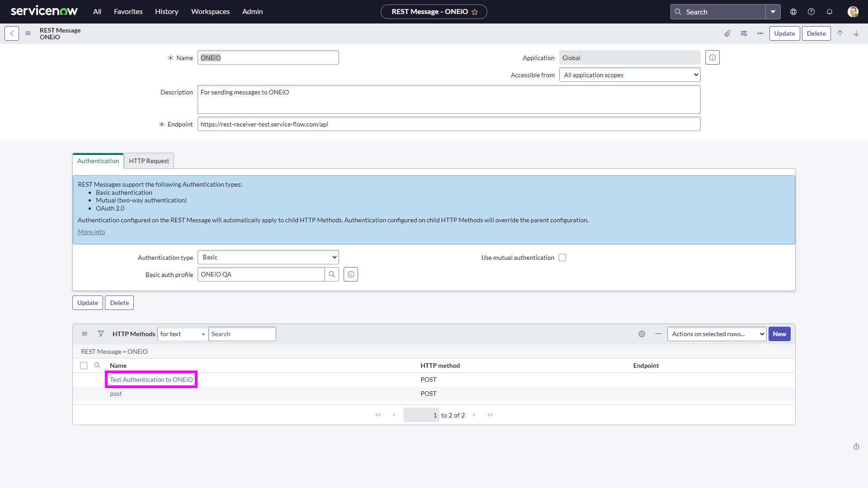
Task: Go to next record down arrow
Action: (x=856, y=33)
